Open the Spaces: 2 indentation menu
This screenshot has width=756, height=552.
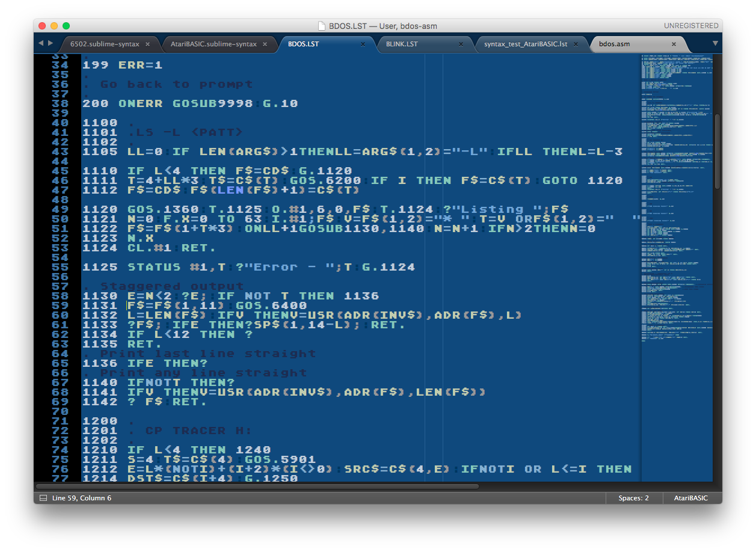(x=633, y=498)
